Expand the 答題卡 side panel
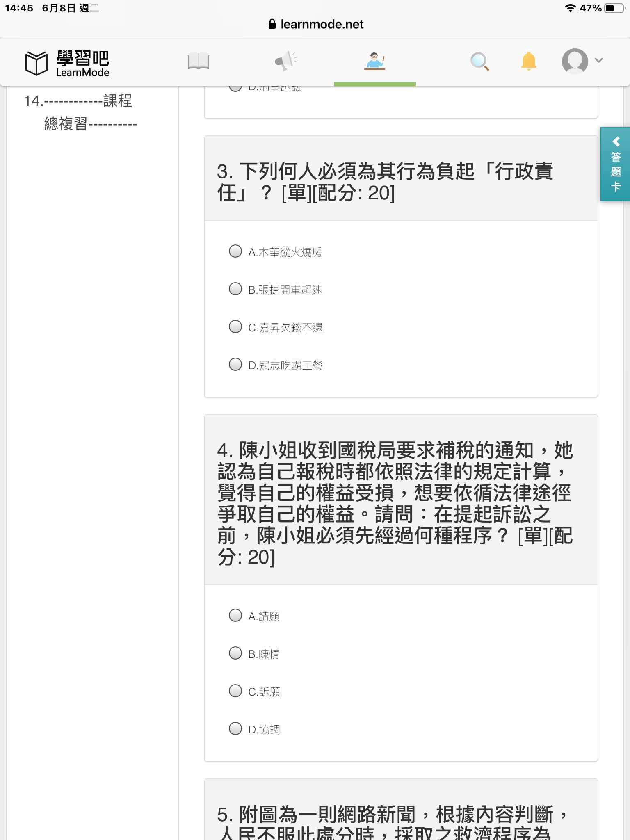The height and width of the screenshot is (840, 630). point(615,164)
